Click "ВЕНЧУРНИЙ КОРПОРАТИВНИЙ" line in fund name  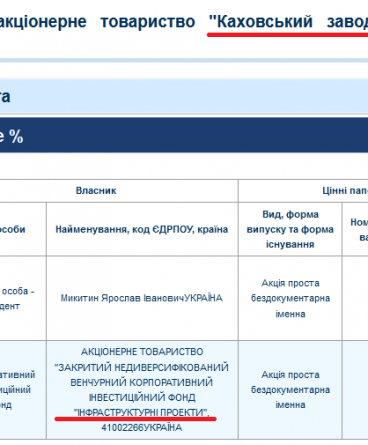pos(142,382)
